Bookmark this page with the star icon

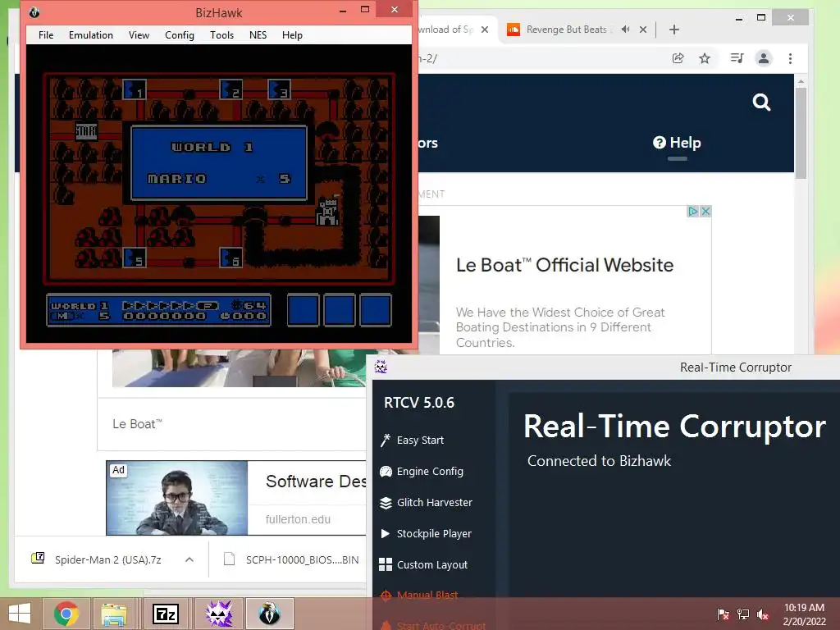click(705, 58)
